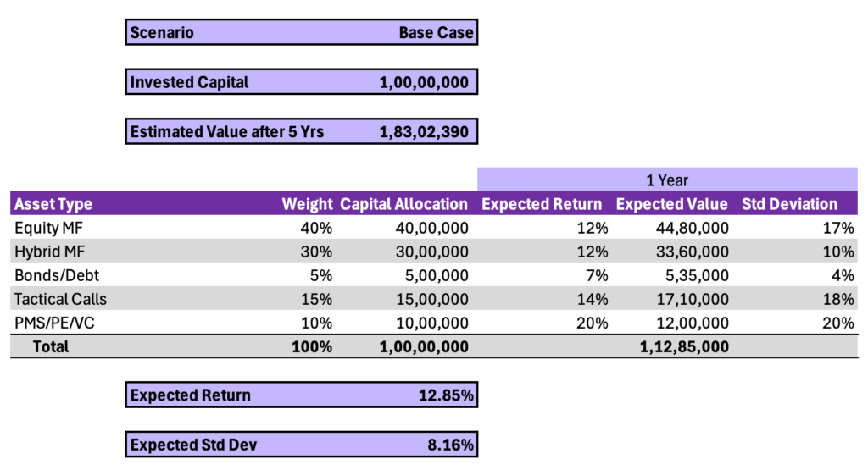Select the 1,83,02,390 estimated value cell
868x470 pixels.
point(424,131)
